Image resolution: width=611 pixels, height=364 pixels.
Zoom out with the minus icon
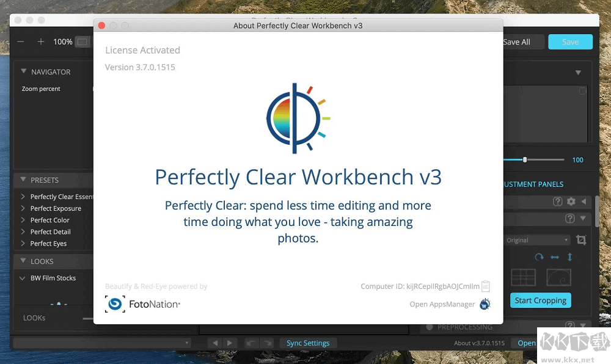pyautogui.click(x=21, y=42)
